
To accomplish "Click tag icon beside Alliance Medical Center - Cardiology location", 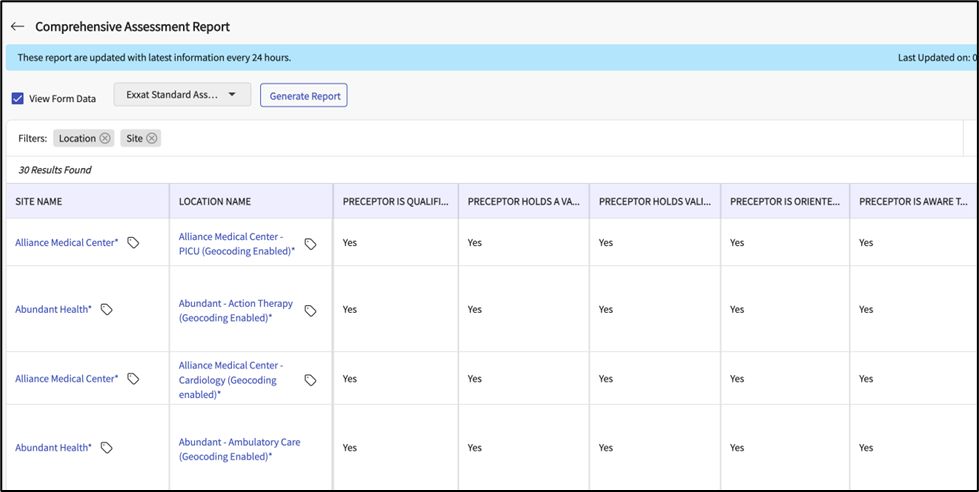I will pos(310,380).
